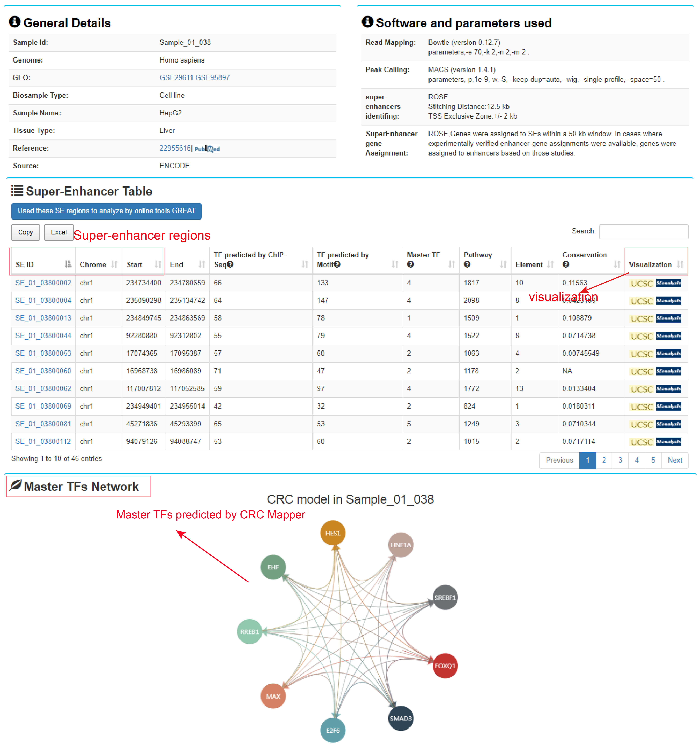
Task: Click help icon beside TF predicted by Motif
Action: (x=337, y=264)
